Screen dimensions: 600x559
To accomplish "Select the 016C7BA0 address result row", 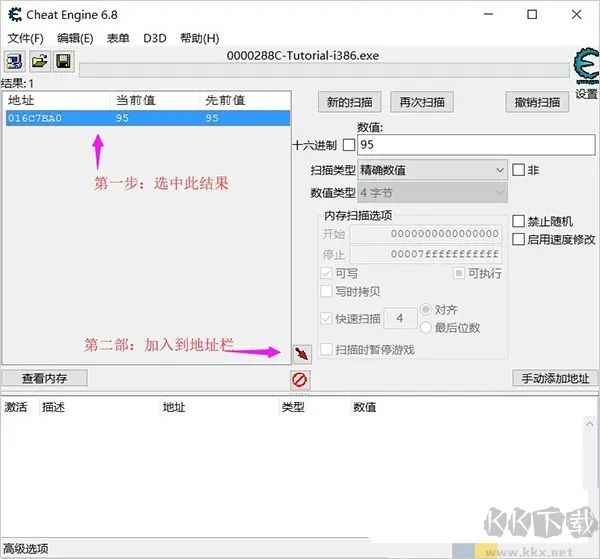I will 146,118.
